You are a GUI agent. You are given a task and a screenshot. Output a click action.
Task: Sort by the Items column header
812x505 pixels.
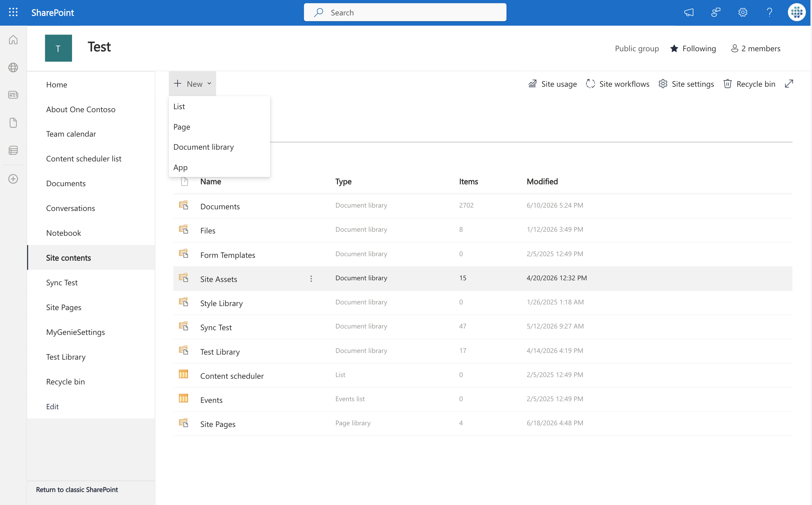click(x=469, y=182)
